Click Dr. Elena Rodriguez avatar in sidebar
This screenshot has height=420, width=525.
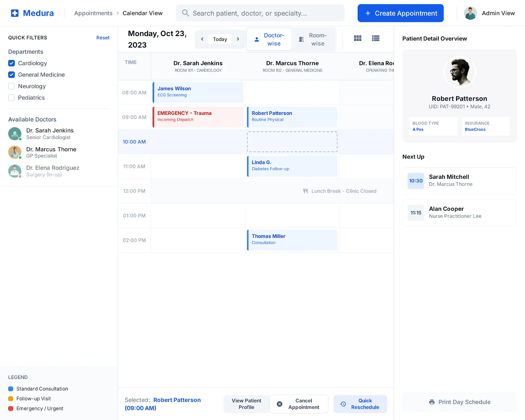pos(15,171)
